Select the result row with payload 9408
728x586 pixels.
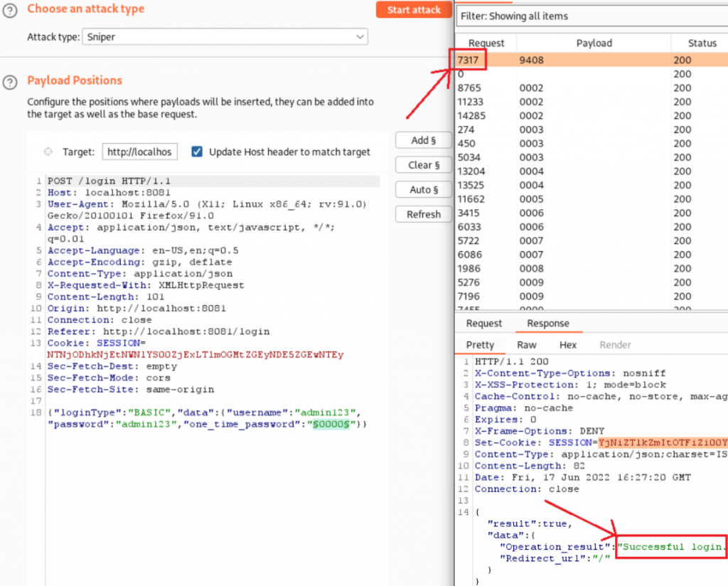tap(592, 60)
